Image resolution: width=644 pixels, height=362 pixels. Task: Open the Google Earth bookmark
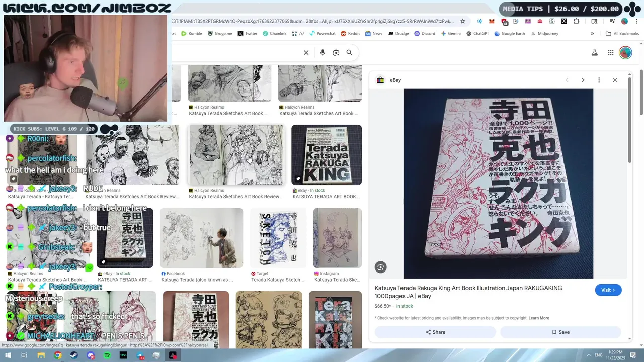pyautogui.click(x=510, y=34)
